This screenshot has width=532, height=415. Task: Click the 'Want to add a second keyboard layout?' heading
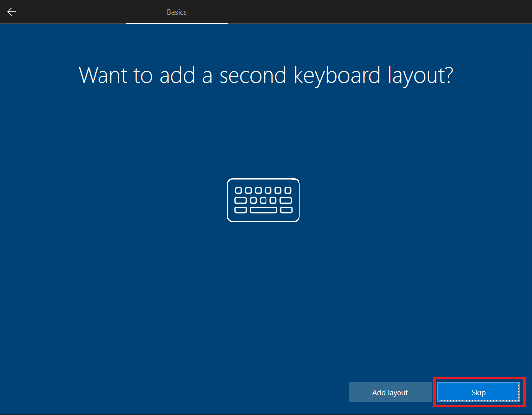pyautogui.click(x=266, y=75)
